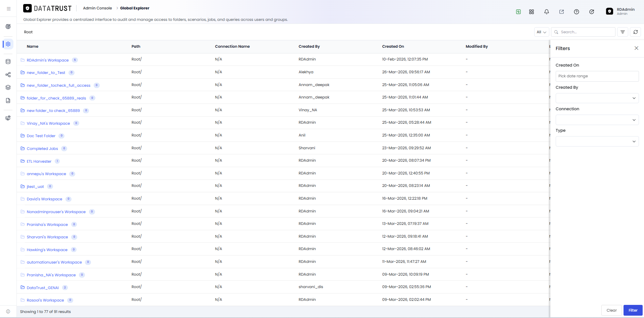The height and width of the screenshot is (318, 644).
Task: Click 'Alekhya' created-by cell
Action: [306, 72]
